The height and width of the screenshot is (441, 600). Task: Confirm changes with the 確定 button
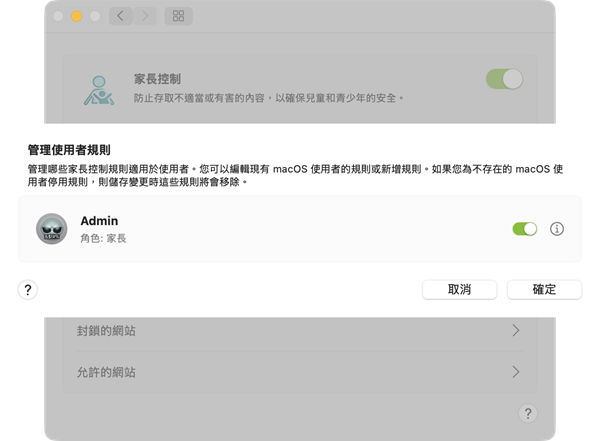tap(544, 289)
